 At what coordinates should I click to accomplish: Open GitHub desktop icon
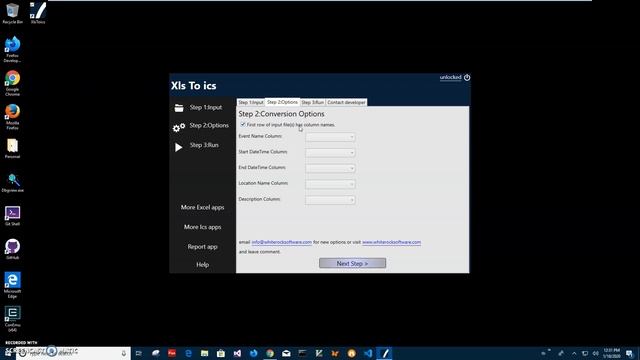pyautogui.click(x=12, y=249)
